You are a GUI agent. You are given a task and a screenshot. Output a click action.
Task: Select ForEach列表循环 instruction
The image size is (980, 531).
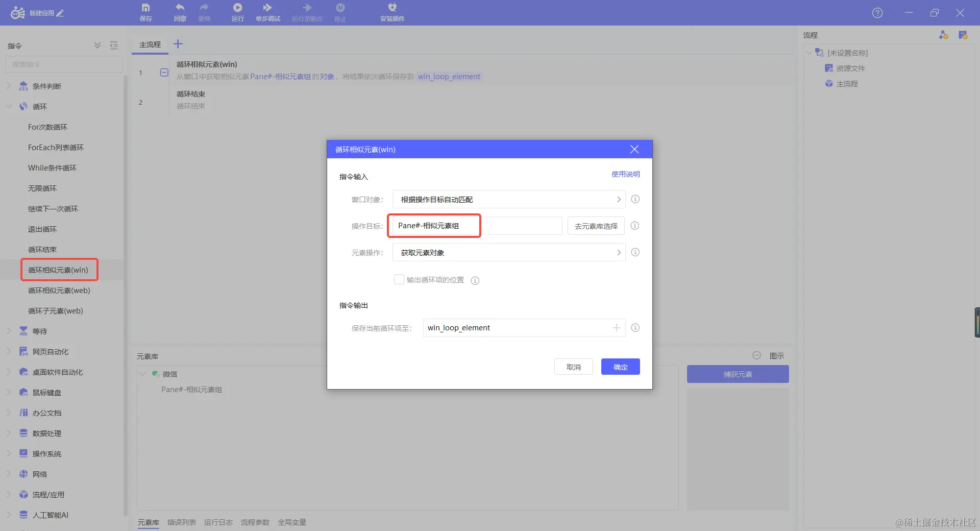(56, 148)
